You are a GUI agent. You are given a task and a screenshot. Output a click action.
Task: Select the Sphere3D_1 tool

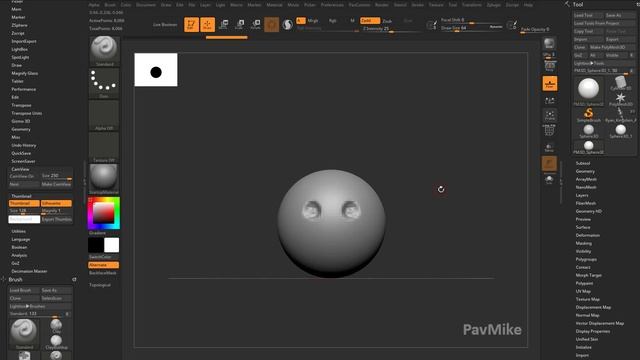(620, 131)
